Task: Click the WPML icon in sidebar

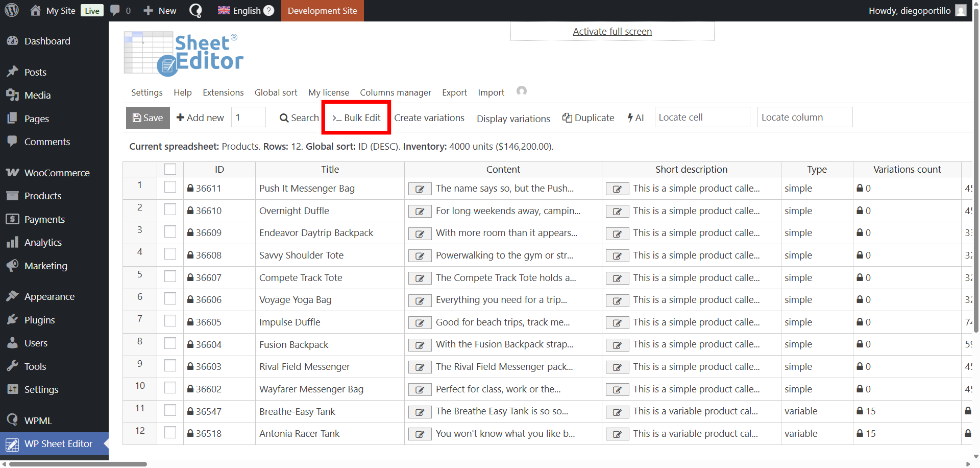Action: click(12, 420)
